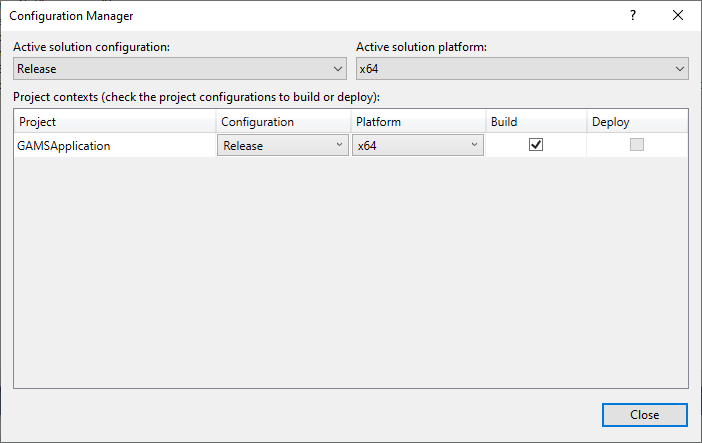Image resolution: width=702 pixels, height=443 pixels.
Task: Click the Configuration column header
Action: (283, 122)
